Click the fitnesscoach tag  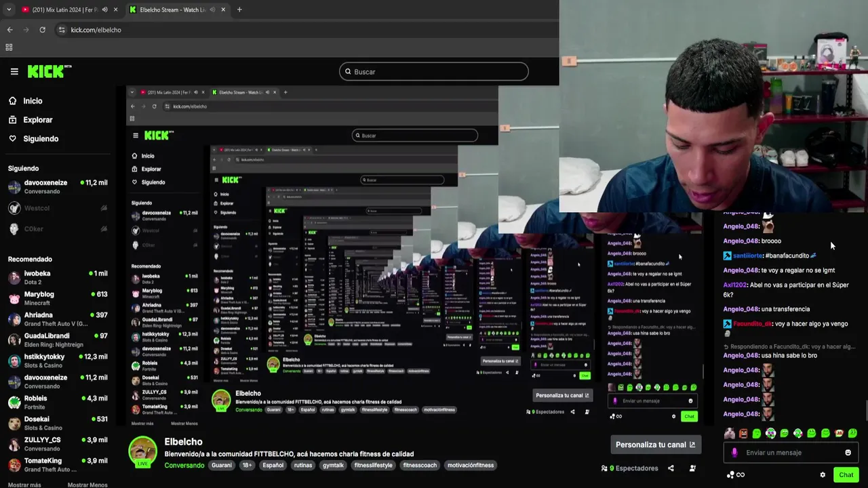[420, 466]
